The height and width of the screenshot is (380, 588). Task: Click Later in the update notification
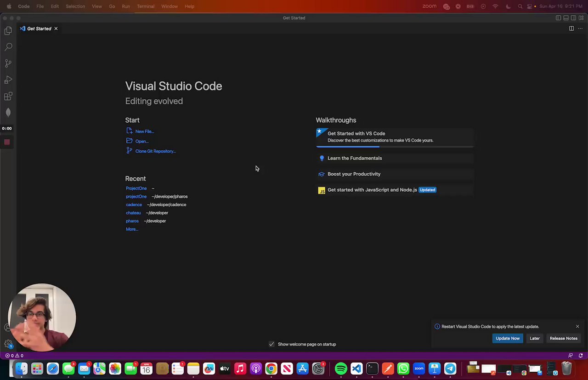[535, 338]
